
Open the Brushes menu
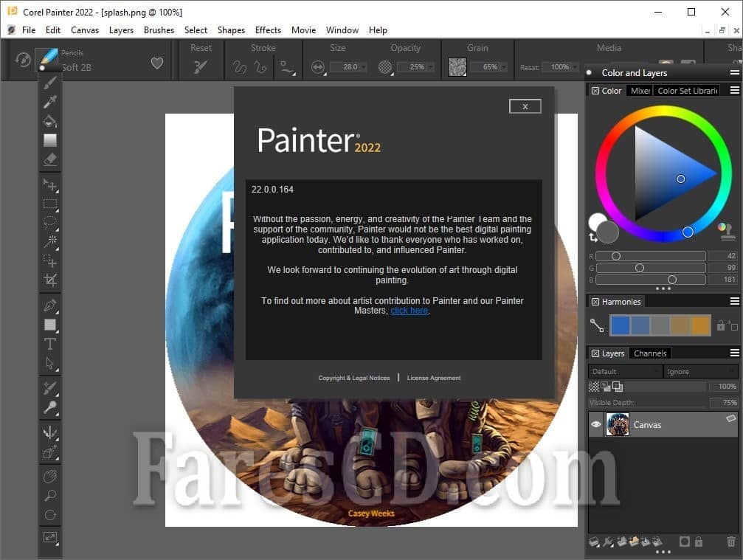coord(159,30)
